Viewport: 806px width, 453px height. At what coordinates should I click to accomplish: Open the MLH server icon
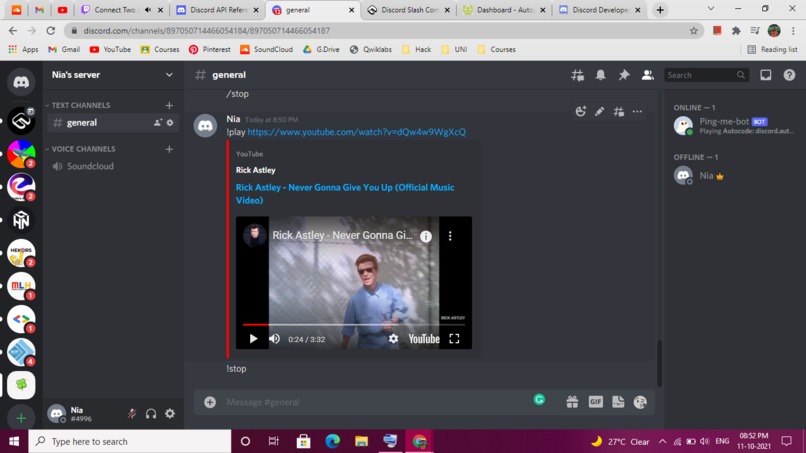(x=21, y=286)
